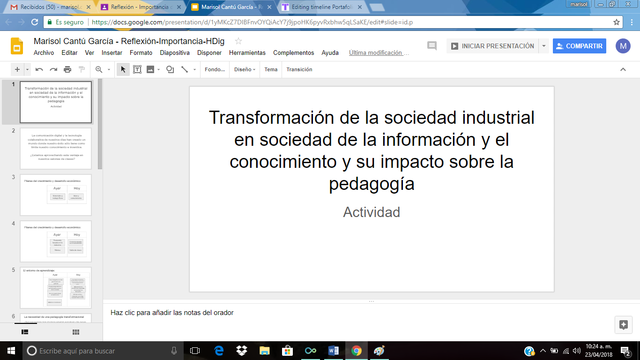Open the Ver menu
The width and height of the screenshot is (640, 360).
pyautogui.click(x=89, y=53)
